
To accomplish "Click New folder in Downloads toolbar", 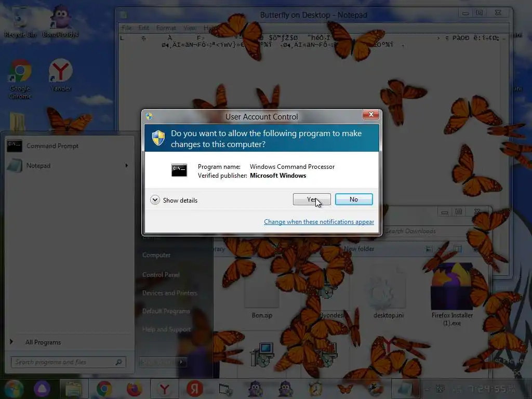I will [x=358, y=249].
